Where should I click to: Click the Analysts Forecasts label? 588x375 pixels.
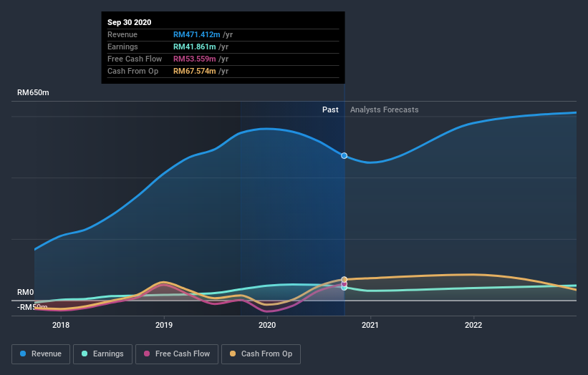(385, 109)
